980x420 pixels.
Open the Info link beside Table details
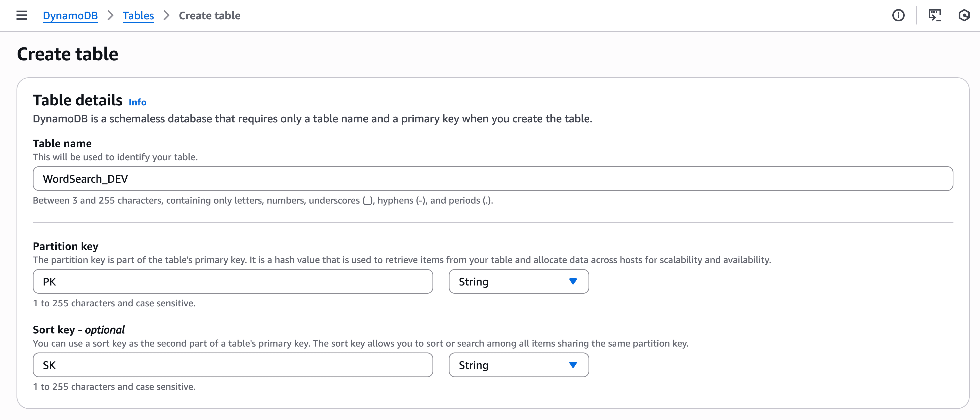137,102
